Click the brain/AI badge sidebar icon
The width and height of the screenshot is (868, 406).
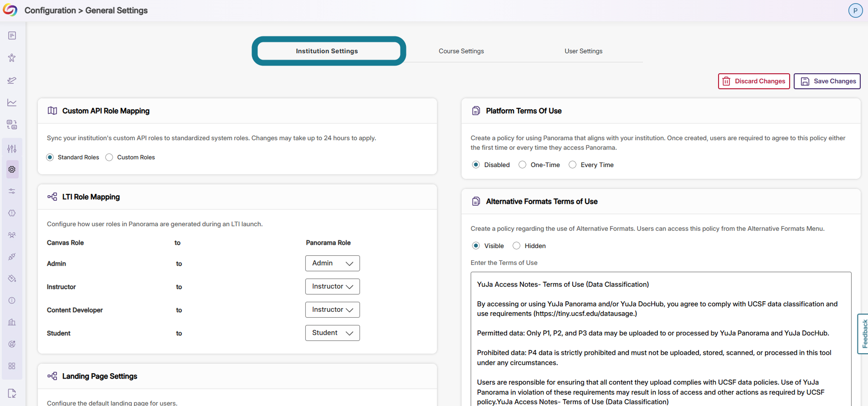click(x=12, y=213)
